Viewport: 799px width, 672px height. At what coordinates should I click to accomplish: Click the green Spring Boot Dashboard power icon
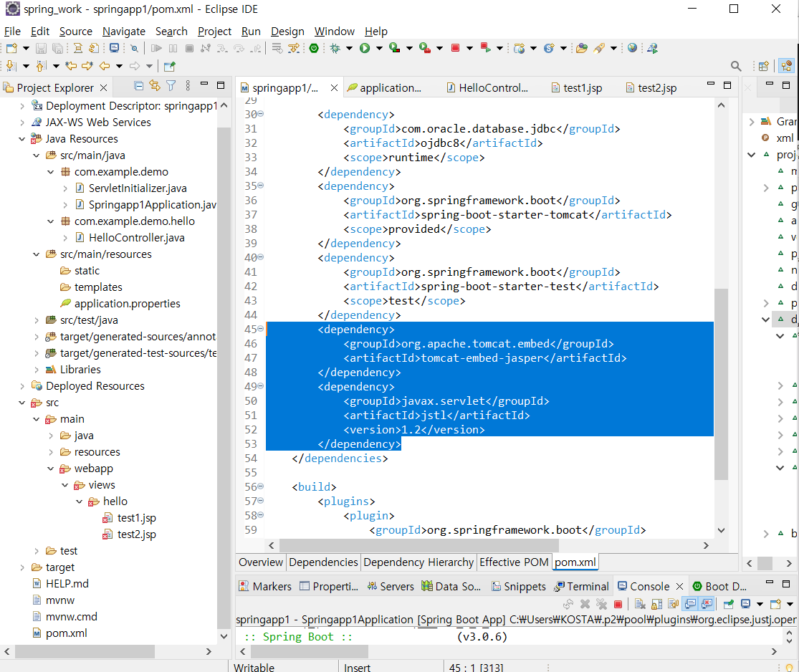(x=314, y=49)
